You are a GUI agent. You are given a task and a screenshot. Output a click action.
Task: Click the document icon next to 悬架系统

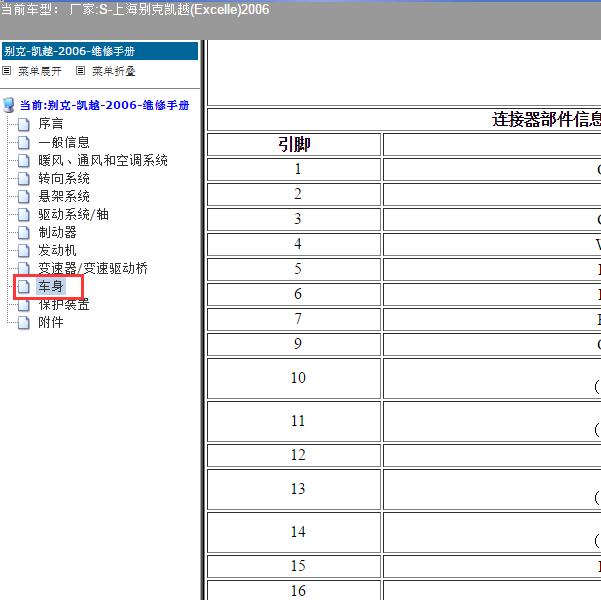[24, 196]
